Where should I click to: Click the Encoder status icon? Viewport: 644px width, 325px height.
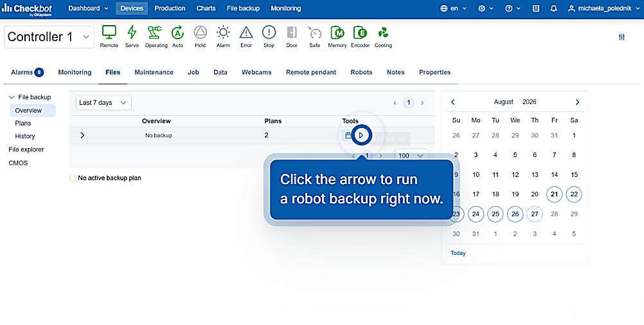[360, 32]
